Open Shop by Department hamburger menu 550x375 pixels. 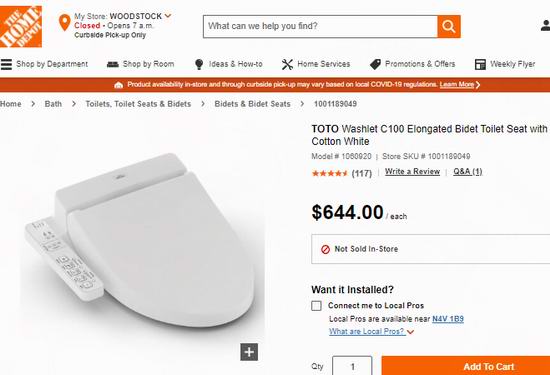(6, 64)
